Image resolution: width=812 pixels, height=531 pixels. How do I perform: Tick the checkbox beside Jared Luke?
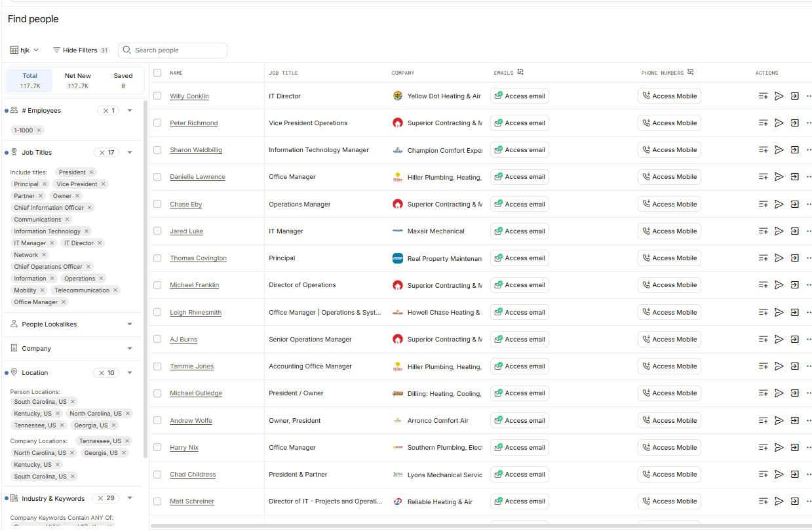click(157, 231)
